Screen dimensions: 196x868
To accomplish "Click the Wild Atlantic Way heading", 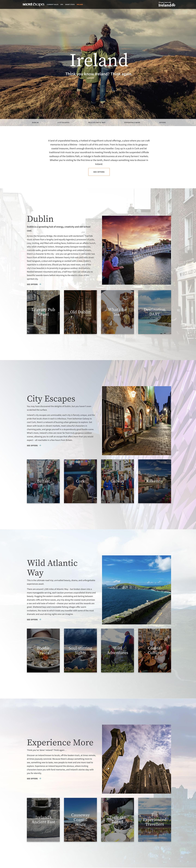I will (x=52, y=568).
